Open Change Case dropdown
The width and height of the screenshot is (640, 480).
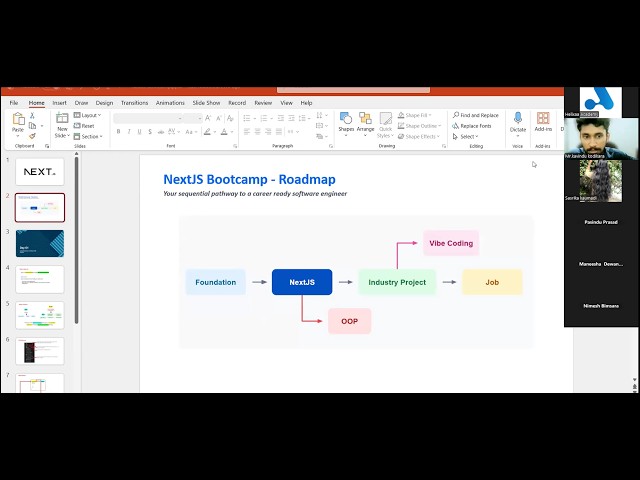click(191, 131)
